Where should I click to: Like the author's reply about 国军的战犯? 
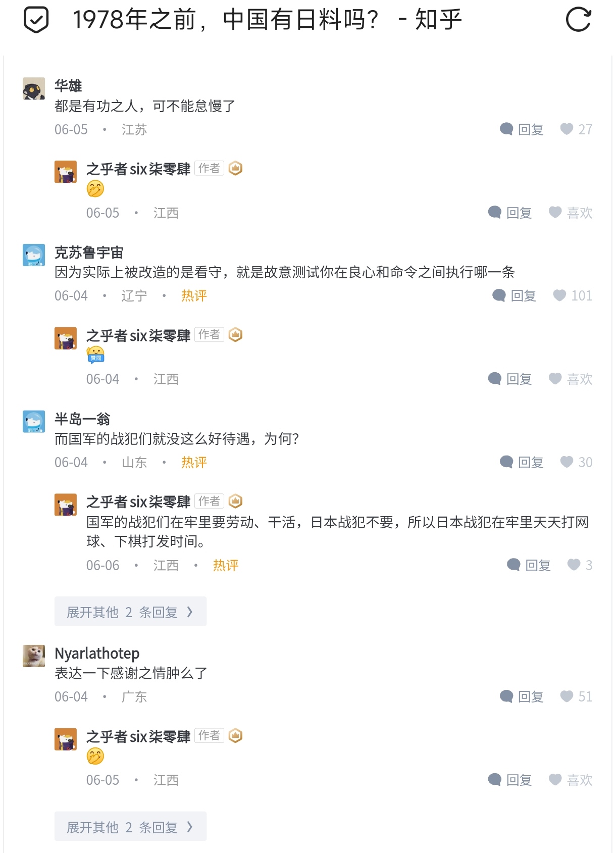tap(580, 565)
